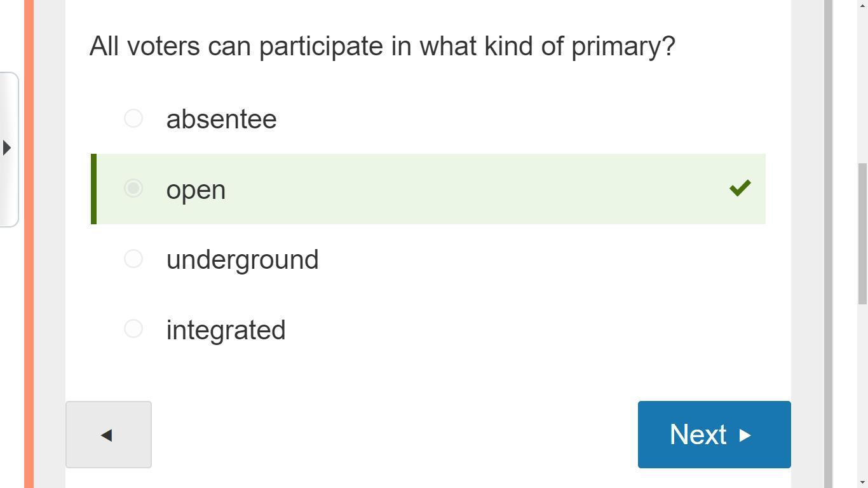Click the right arrow icon inside Next
Image resolution: width=868 pixels, height=488 pixels.
[745, 435]
